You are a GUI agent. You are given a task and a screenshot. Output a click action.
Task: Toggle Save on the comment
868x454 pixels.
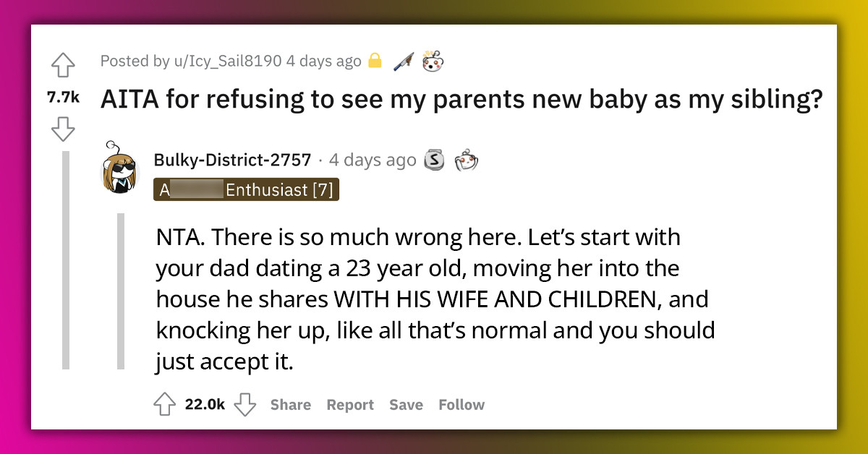[406, 405]
